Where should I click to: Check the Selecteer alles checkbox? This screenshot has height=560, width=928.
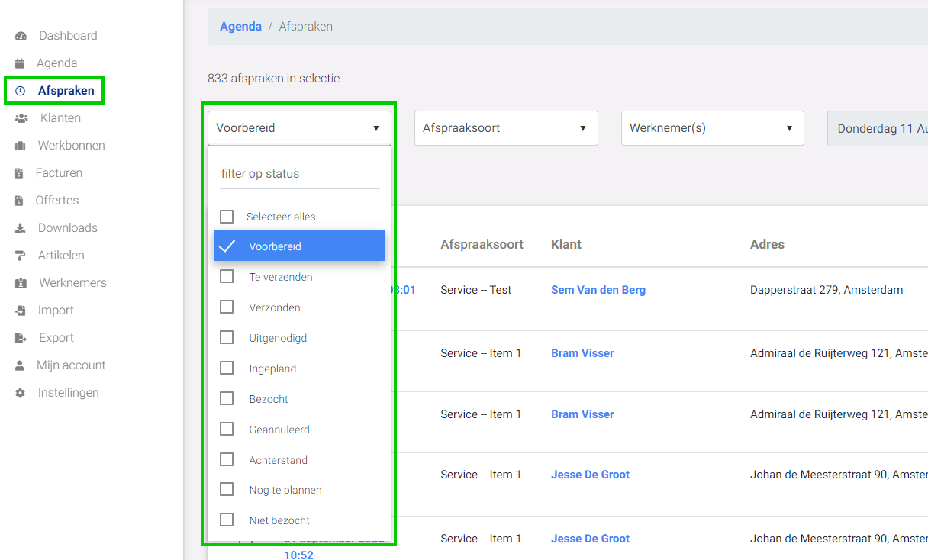coord(227,217)
